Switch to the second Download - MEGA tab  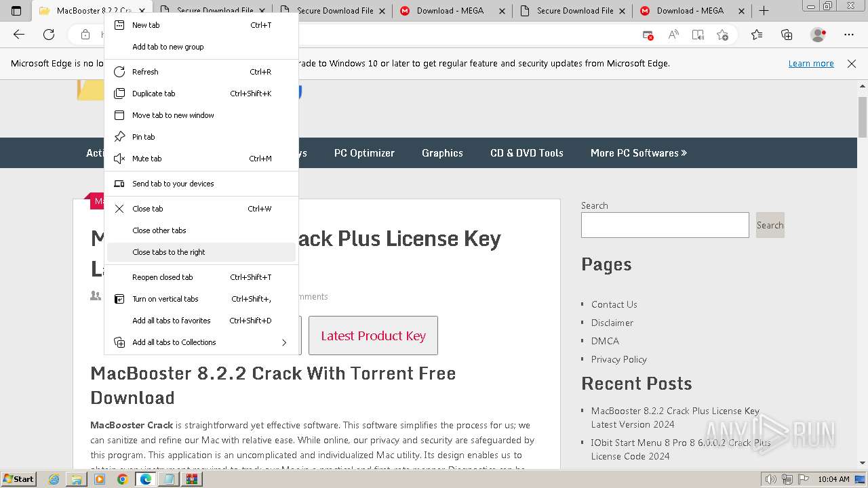click(x=690, y=11)
